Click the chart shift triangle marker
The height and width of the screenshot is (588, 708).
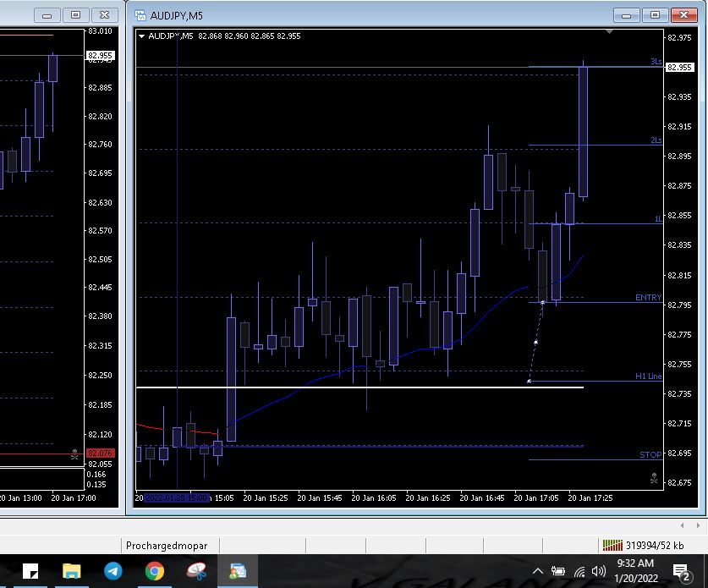(x=609, y=32)
